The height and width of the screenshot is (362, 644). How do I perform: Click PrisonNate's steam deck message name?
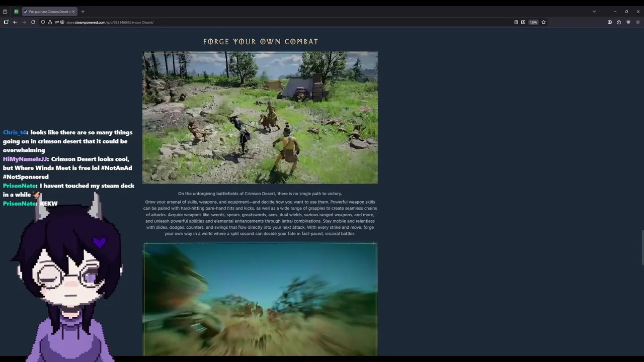click(20, 186)
